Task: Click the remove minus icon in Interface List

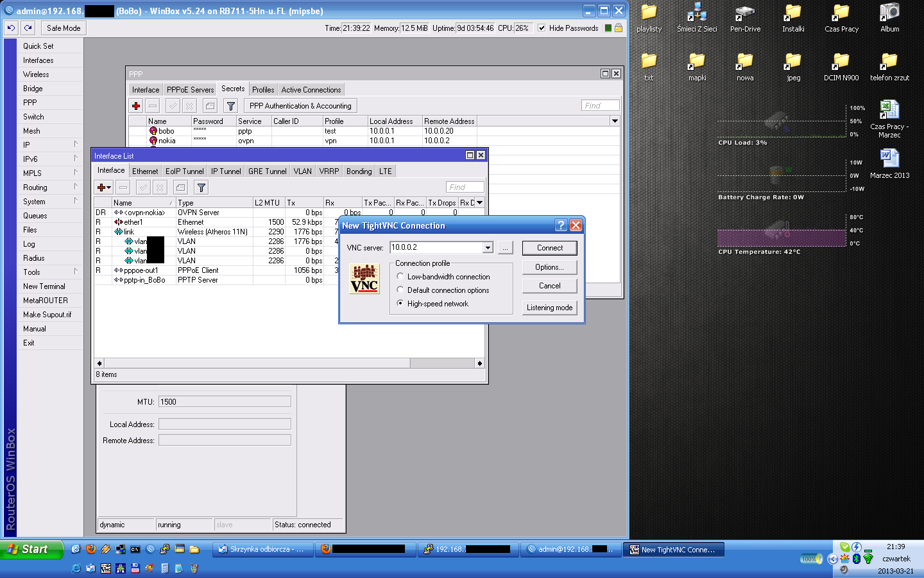Action: pos(123,188)
